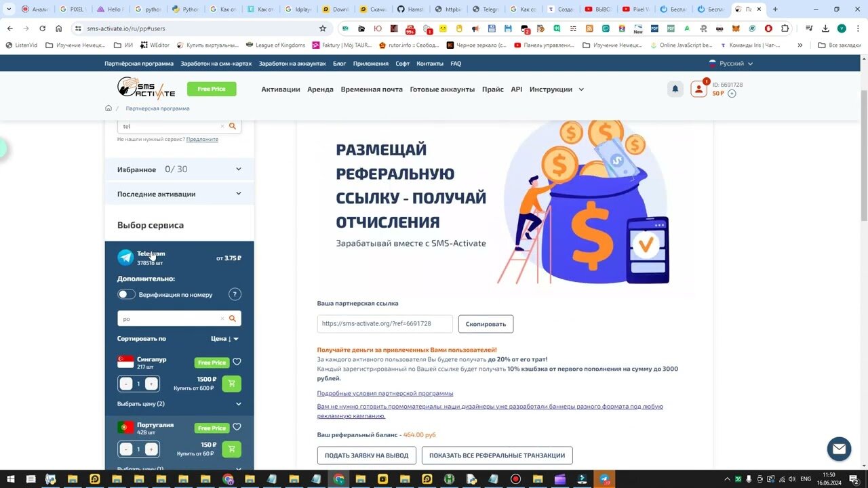Reload the page in browser
The image size is (868, 488).
(43, 28)
